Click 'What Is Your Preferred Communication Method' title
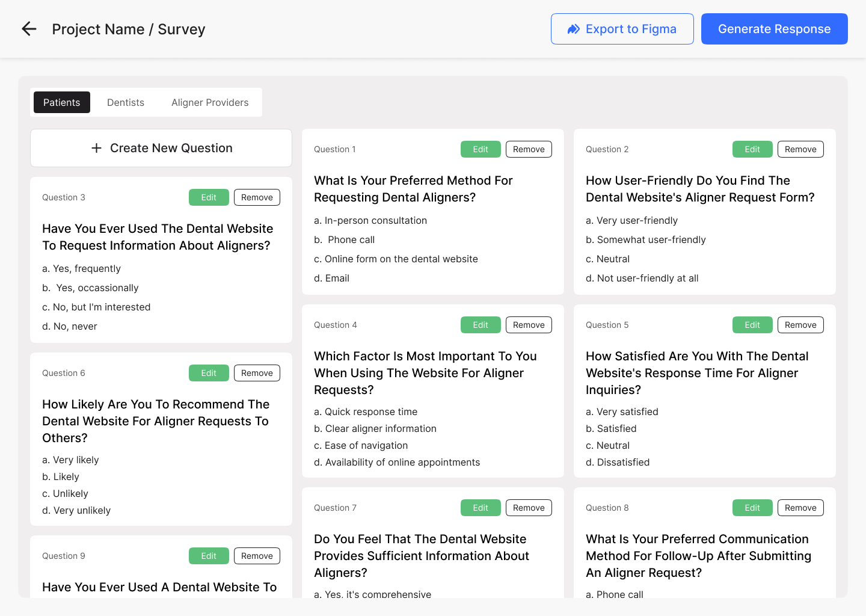The image size is (866, 616). [x=698, y=556]
